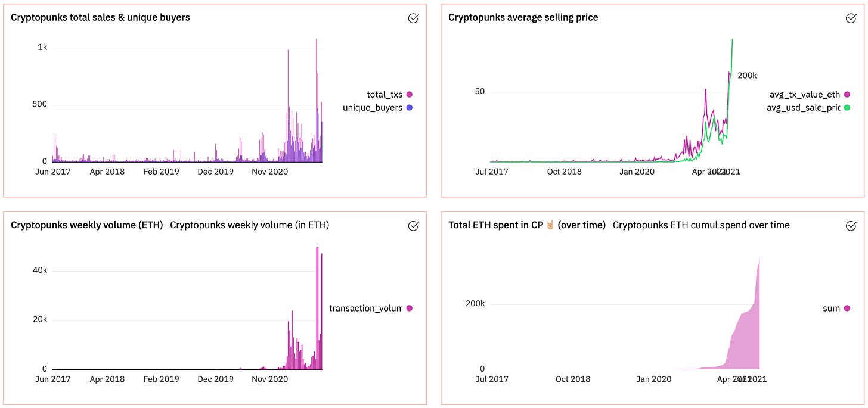
Task: Click verified checkmark on total ETH spent chart
Action: [x=851, y=226]
